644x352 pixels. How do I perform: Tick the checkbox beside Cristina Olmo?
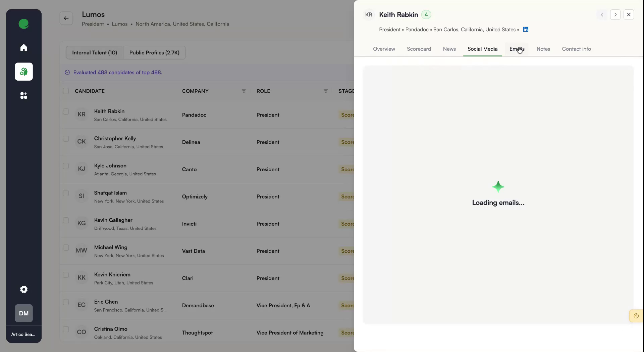tap(66, 329)
